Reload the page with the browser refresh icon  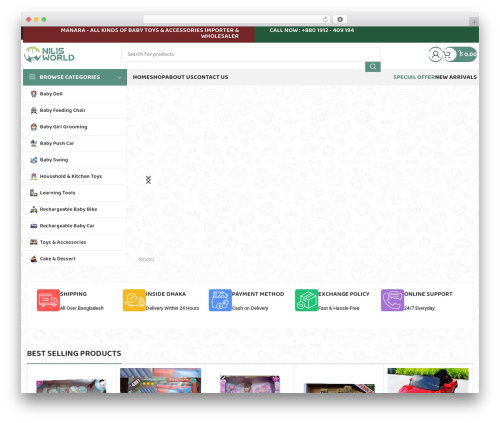point(325,20)
